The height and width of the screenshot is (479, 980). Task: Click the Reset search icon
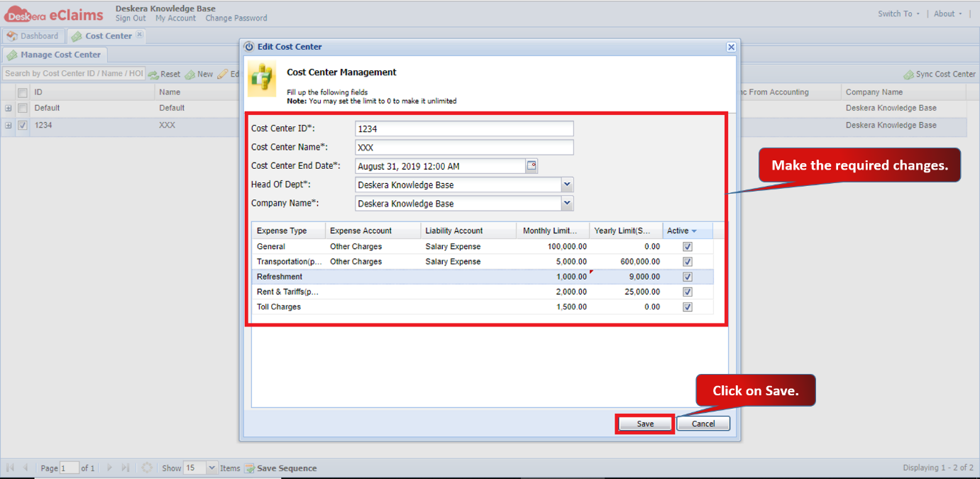point(153,75)
